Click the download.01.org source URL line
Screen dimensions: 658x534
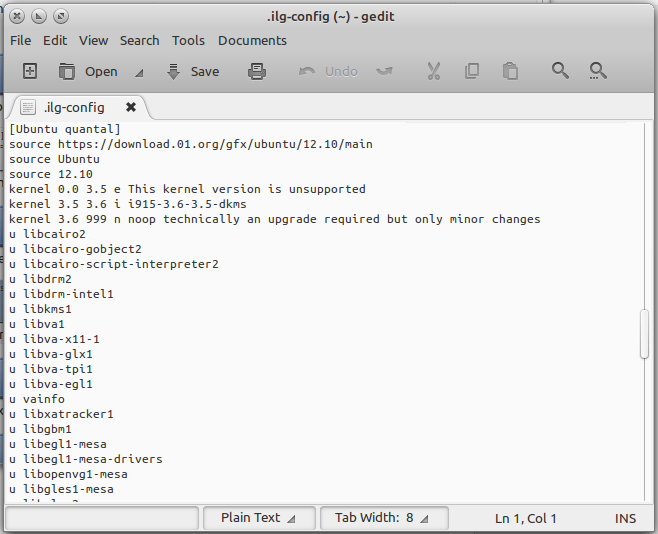tap(191, 144)
